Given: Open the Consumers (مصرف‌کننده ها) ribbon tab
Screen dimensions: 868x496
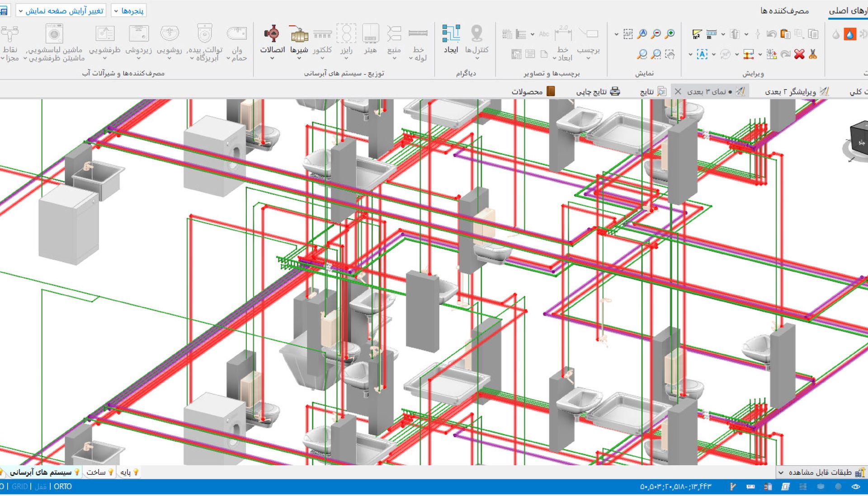Looking at the screenshot, I should tap(784, 10).
